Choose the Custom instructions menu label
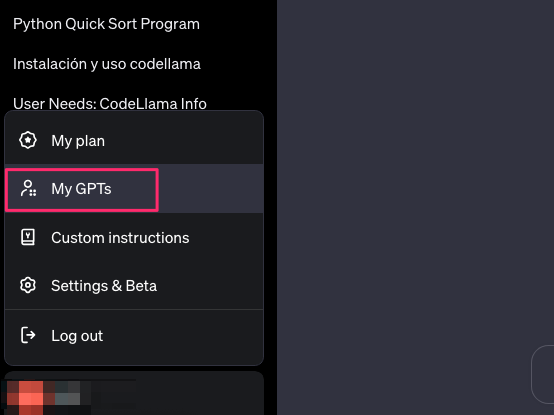The width and height of the screenshot is (554, 415). [x=120, y=238]
